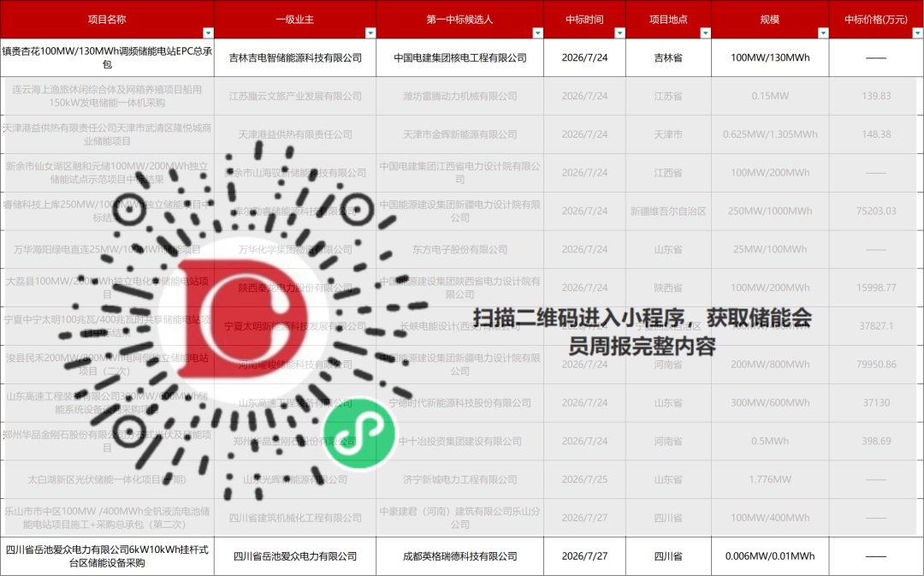
Task: Click the 吉林吉电智储能源科技有限公司 owner cell
Action: (x=295, y=58)
